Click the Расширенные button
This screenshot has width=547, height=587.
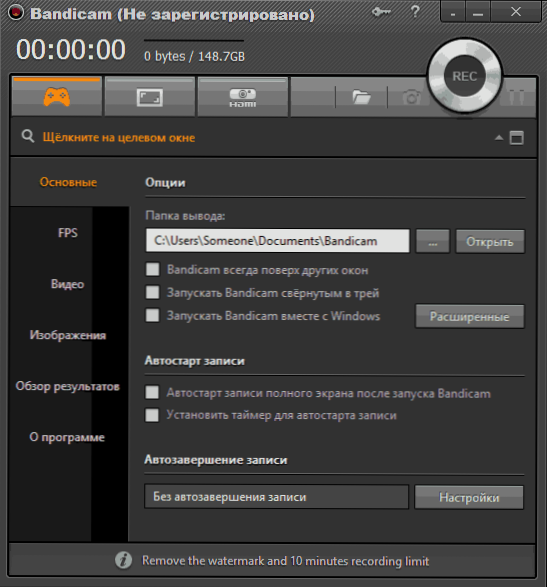pos(469,316)
